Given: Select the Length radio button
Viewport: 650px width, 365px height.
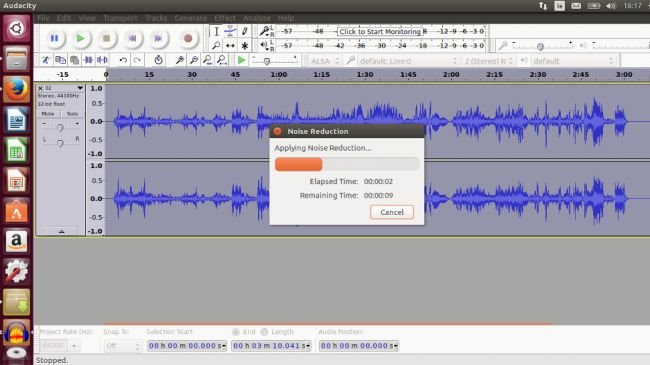Looking at the screenshot, I should click(x=264, y=332).
